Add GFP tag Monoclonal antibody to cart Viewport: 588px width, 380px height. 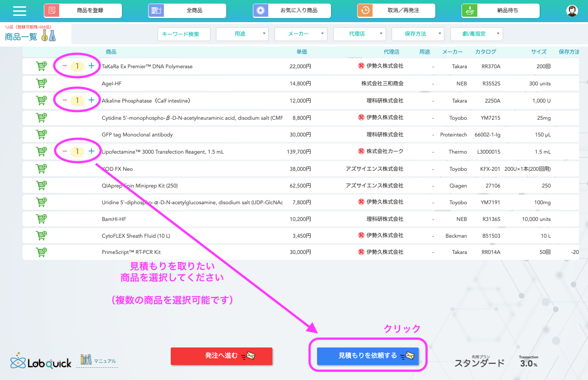pos(41,134)
